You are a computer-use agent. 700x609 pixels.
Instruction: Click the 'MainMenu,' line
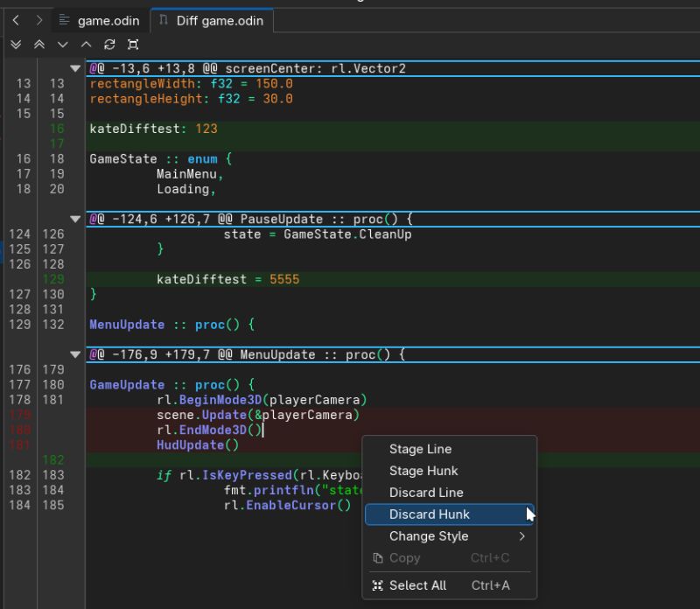(190, 173)
